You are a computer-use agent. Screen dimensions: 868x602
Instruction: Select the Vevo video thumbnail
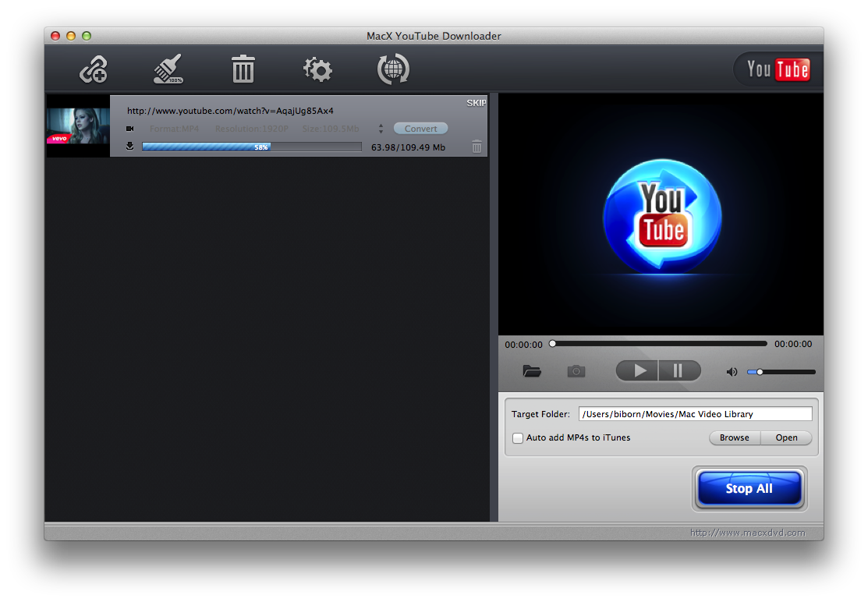[x=78, y=126]
